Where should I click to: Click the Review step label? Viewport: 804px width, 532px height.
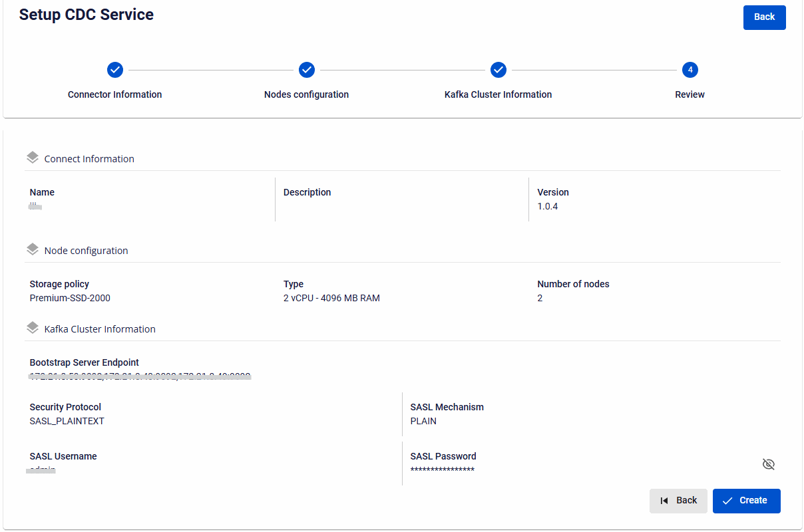690,94
